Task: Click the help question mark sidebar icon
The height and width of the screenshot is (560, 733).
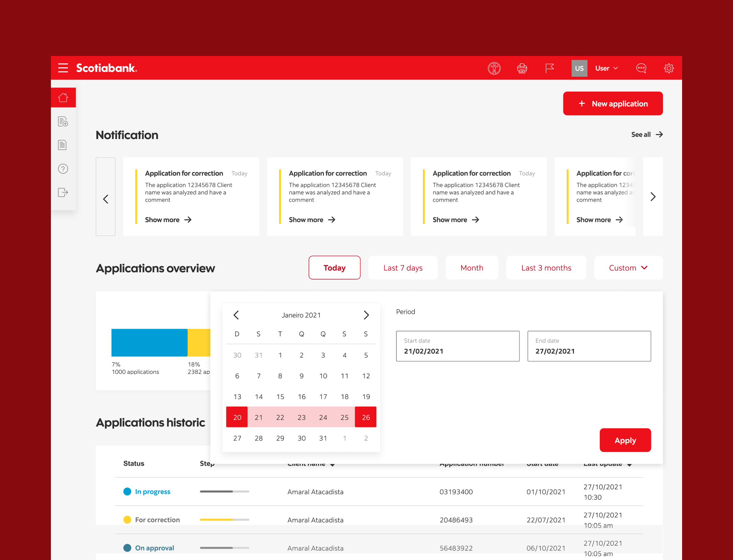Action: click(63, 169)
